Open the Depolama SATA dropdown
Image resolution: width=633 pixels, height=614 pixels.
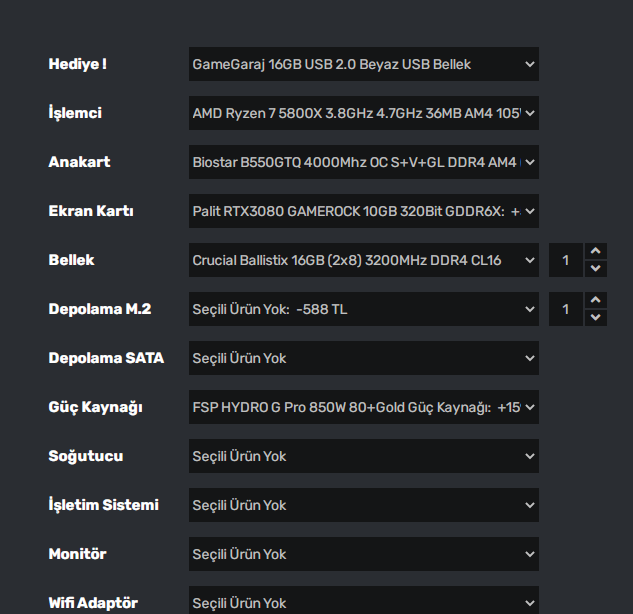(x=363, y=358)
